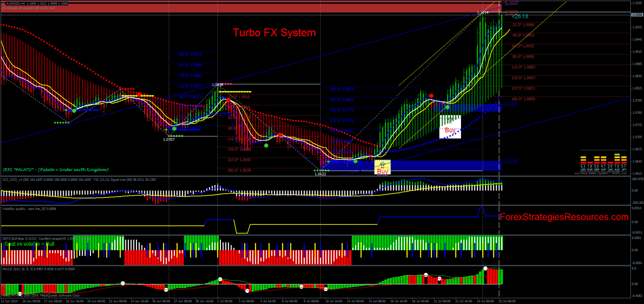Select the AUD bar in Price Meter
Image resolution: width=644 pixels, height=304 pixels.
click(617, 158)
